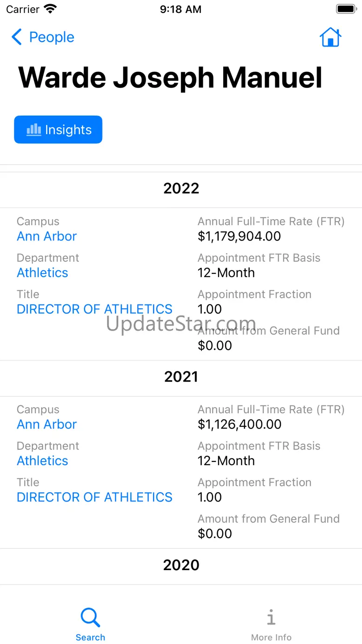This screenshot has height=644, width=362.
Task: Tap the 2020 section header
Action: 181,565
